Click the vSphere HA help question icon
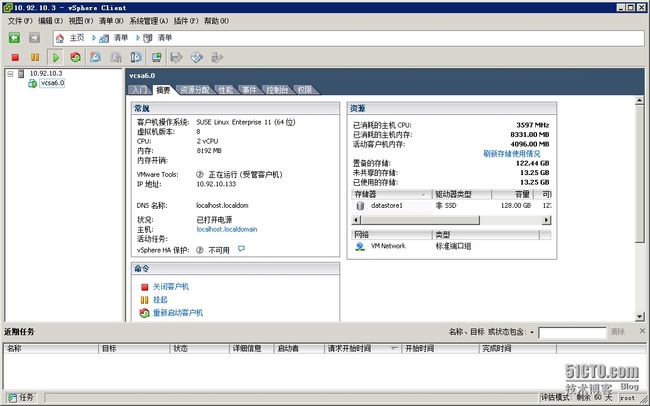The image size is (650, 406). (x=200, y=250)
